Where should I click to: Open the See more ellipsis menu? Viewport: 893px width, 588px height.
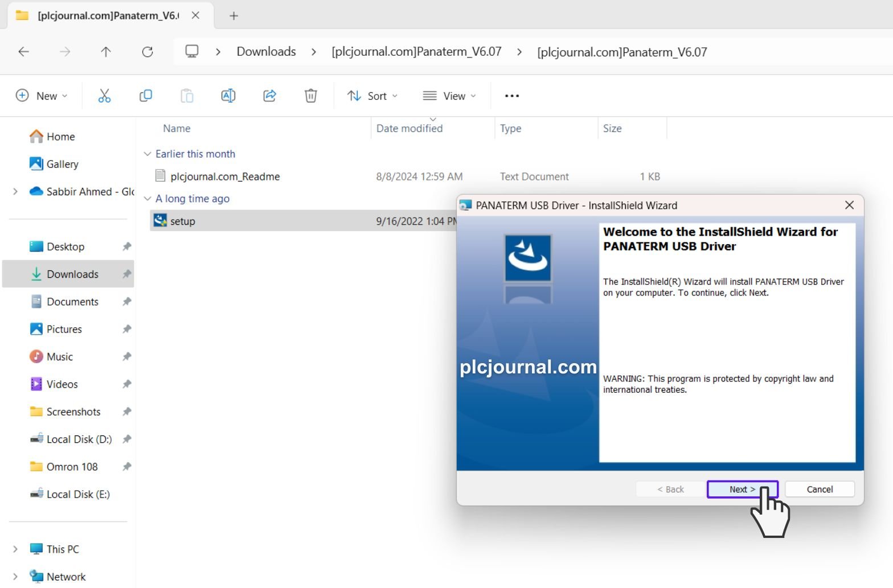tap(512, 96)
